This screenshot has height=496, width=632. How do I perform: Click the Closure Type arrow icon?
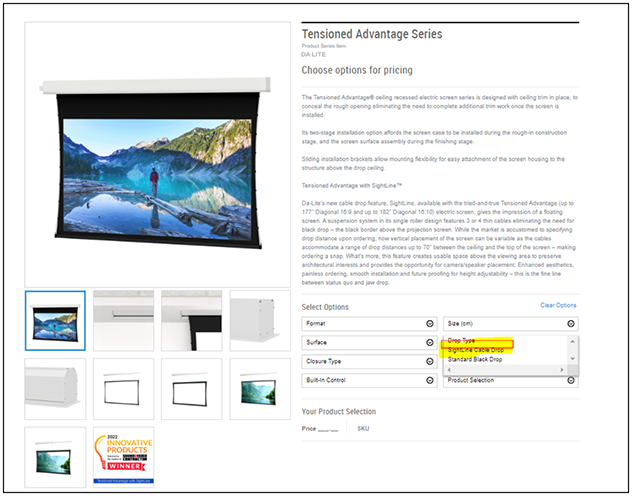tap(430, 361)
